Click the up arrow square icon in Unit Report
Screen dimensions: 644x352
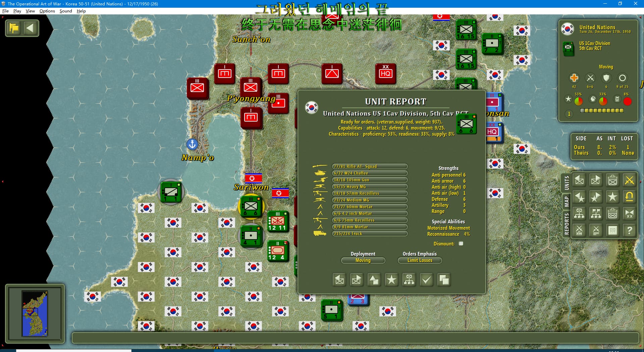click(374, 279)
